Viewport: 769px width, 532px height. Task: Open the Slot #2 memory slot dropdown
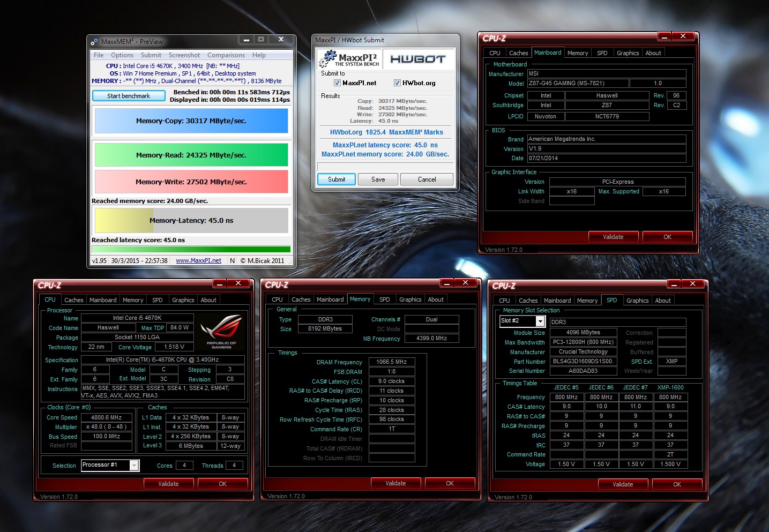[540, 321]
